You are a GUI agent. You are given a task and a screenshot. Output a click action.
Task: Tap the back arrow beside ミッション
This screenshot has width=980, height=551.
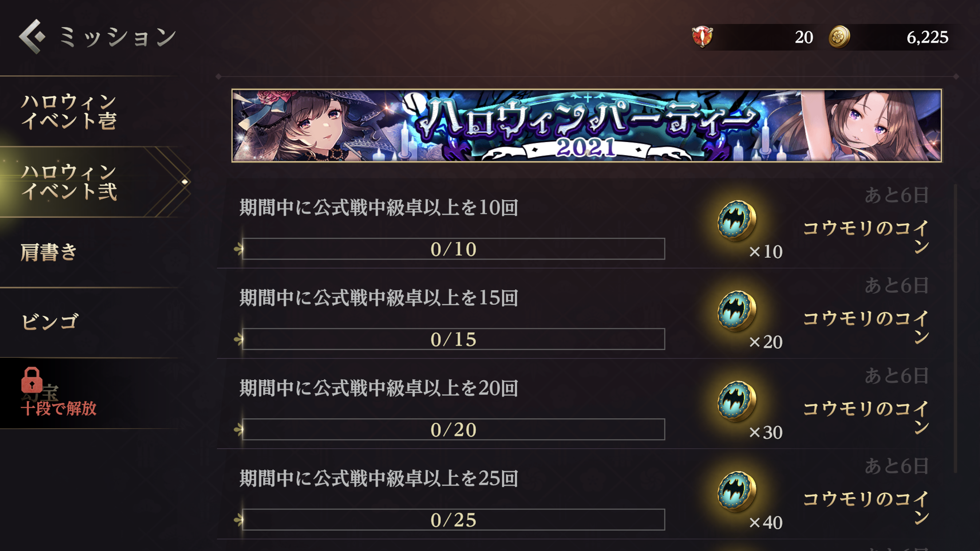pyautogui.click(x=32, y=36)
